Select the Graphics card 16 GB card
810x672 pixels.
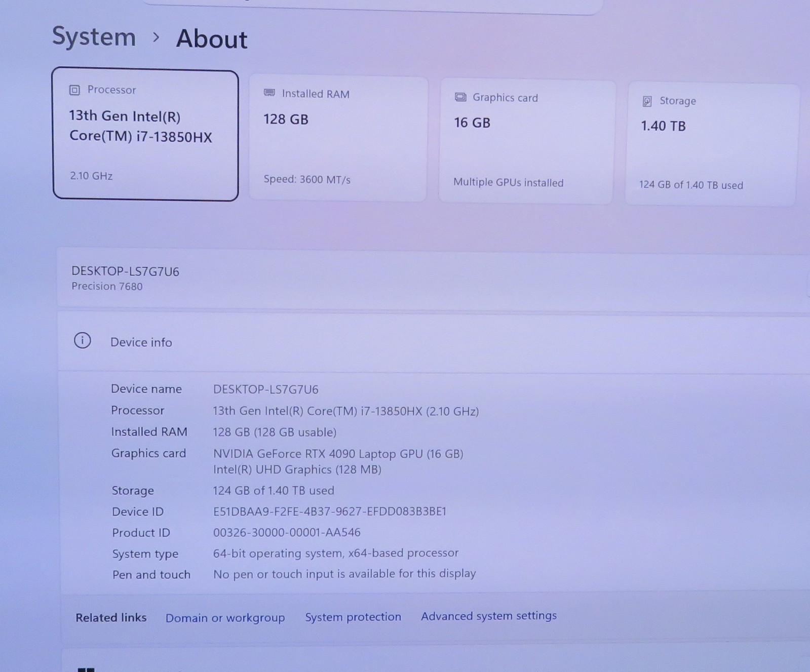point(527,142)
